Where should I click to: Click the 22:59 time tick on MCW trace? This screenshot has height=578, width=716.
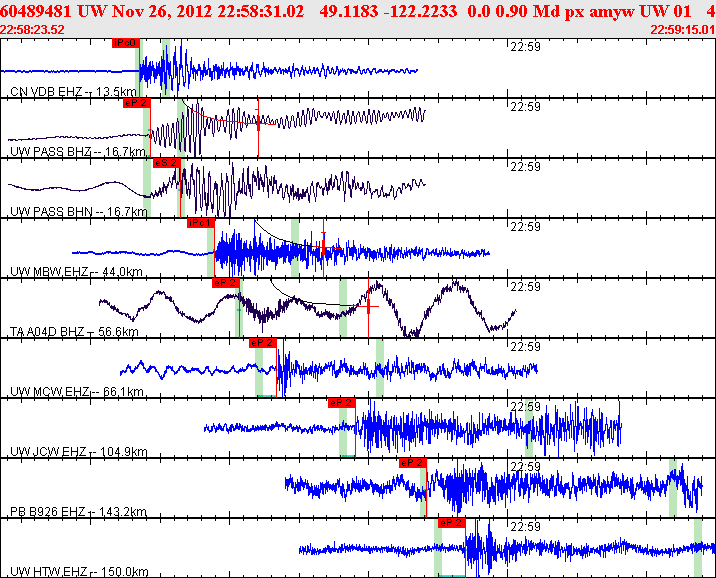(x=525, y=347)
